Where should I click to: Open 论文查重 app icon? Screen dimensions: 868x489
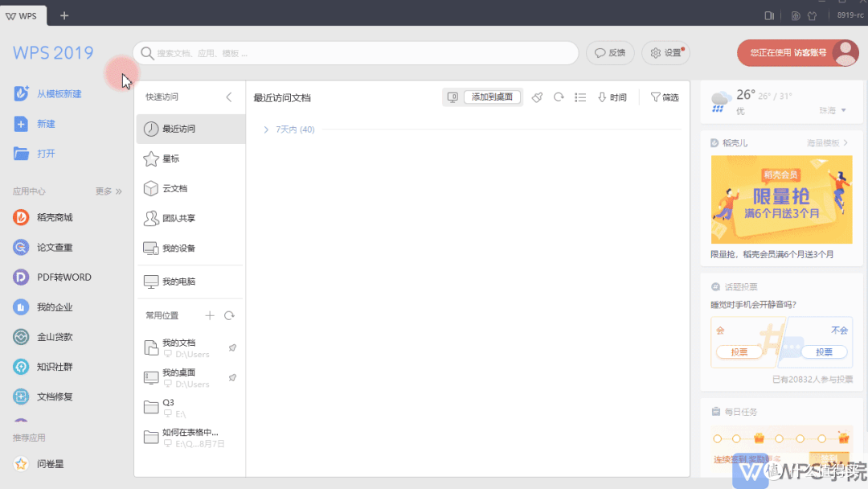click(21, 247)
